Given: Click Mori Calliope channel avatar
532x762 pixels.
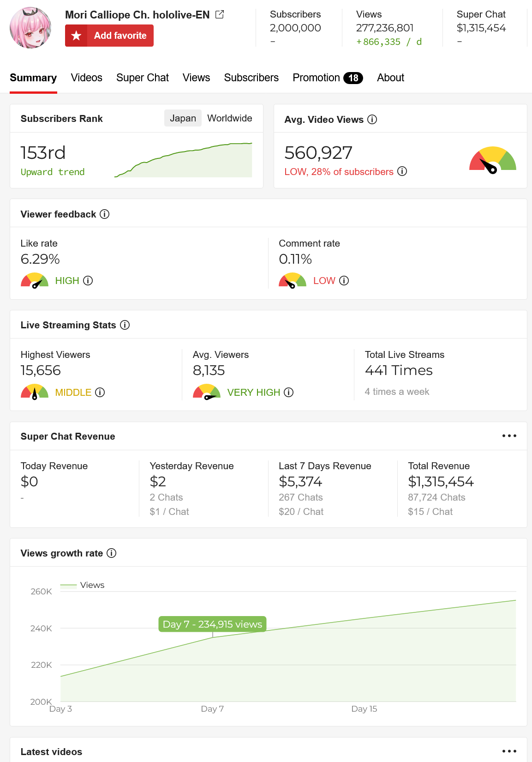Looking at the screenshot, I should click(x=30, y=28).
